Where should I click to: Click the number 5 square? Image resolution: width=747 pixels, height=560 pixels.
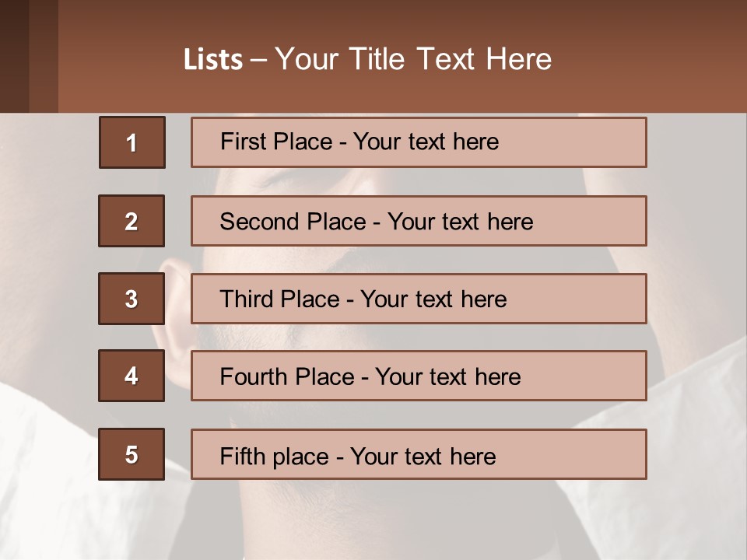[x=132, y=454]
